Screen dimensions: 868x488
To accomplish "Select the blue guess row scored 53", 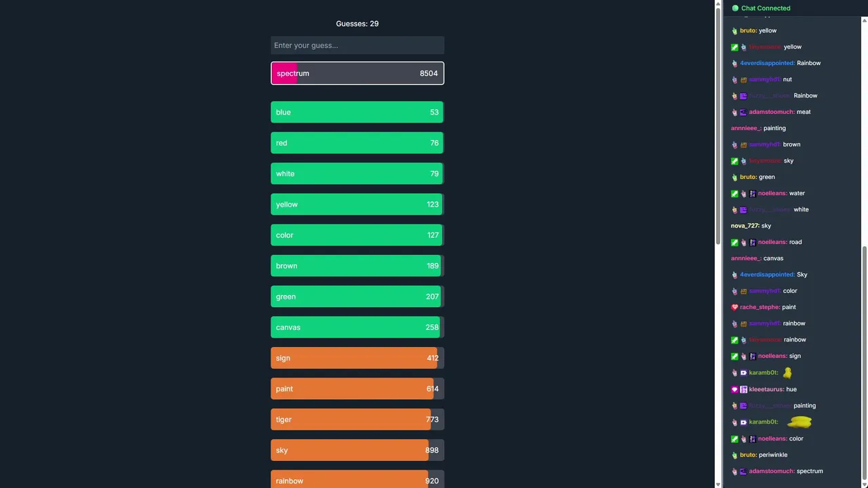I will pos(357,113).
